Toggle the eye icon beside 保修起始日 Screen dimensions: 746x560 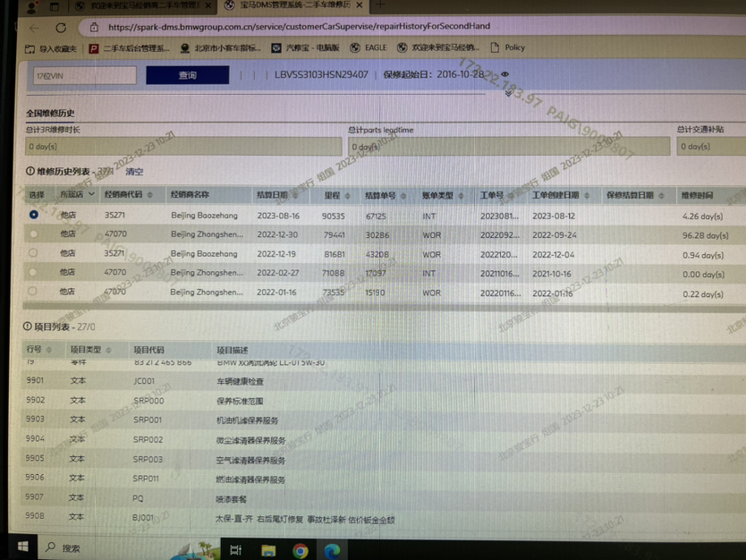tap(505, 74)
